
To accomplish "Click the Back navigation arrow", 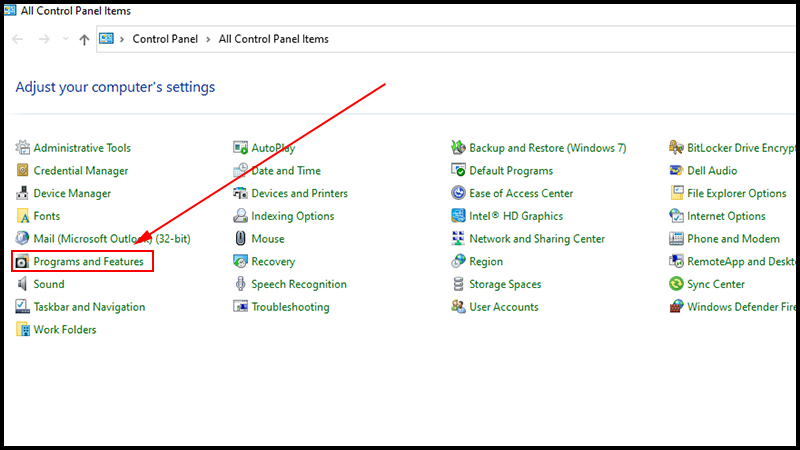I will tap(18, 39).
